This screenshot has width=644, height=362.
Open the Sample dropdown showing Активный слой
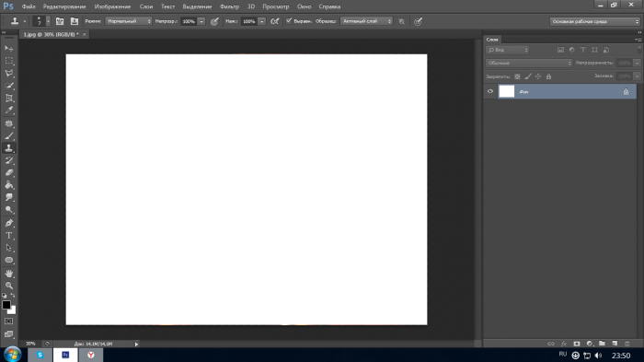click(x=366, y=21)
